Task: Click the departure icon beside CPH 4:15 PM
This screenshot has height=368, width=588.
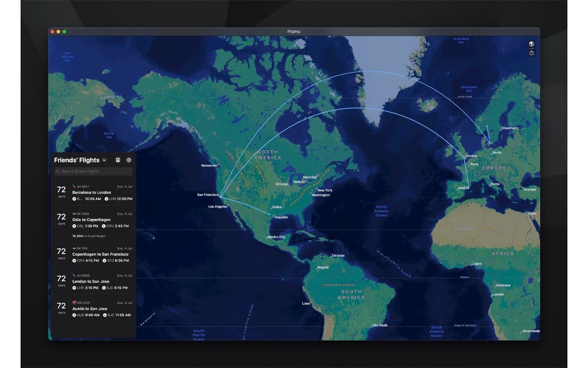Action: (74, 261)
